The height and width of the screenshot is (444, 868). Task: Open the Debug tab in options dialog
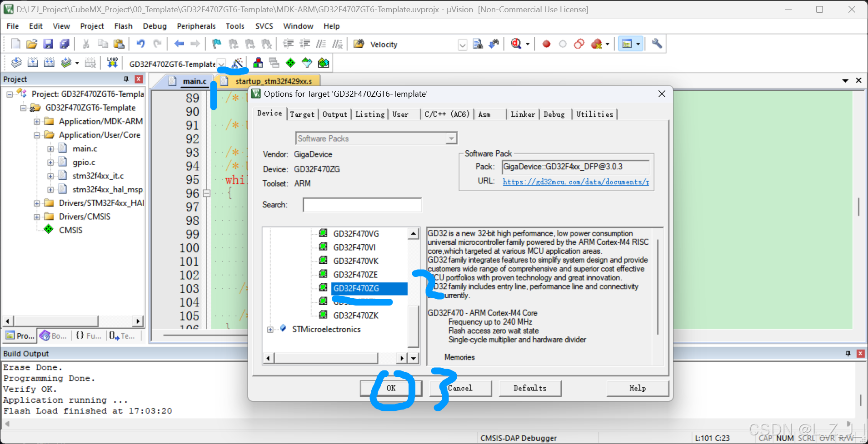[x=554, y=114]
